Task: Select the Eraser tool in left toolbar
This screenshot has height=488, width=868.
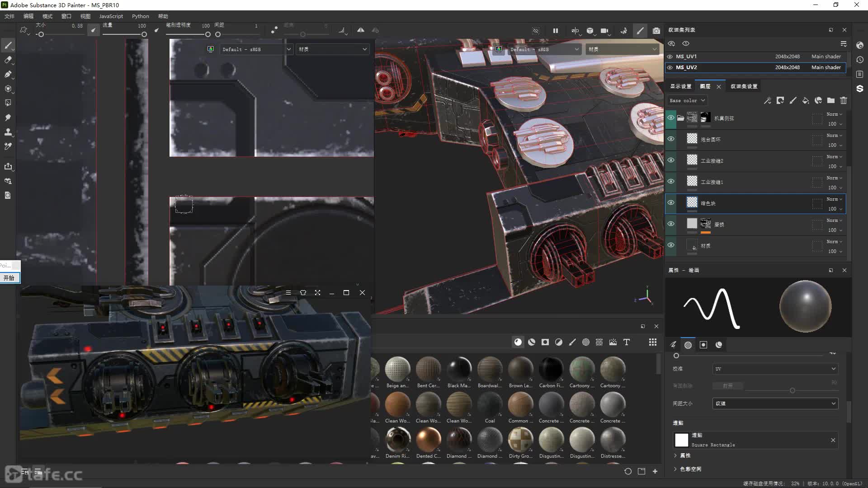Action: point(8,60)
